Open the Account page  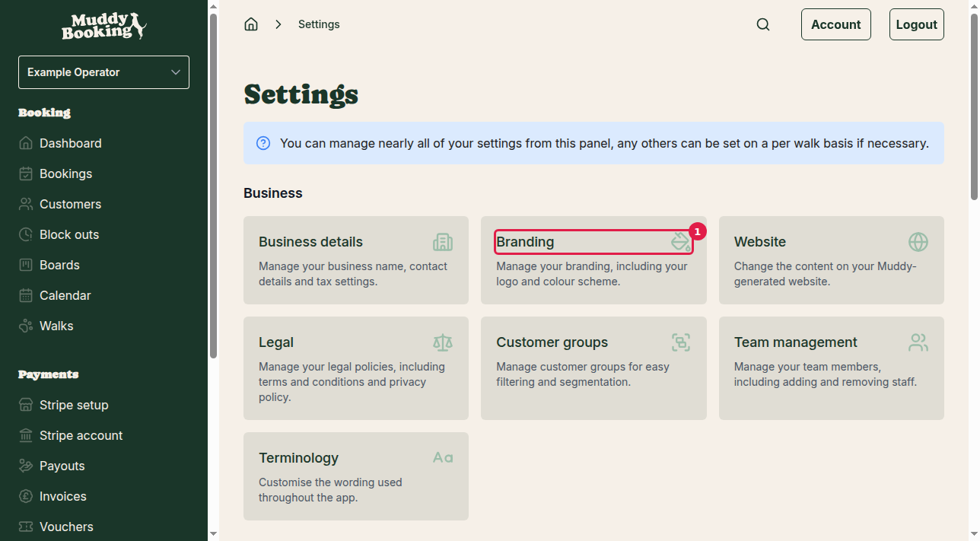click(835, 24)
